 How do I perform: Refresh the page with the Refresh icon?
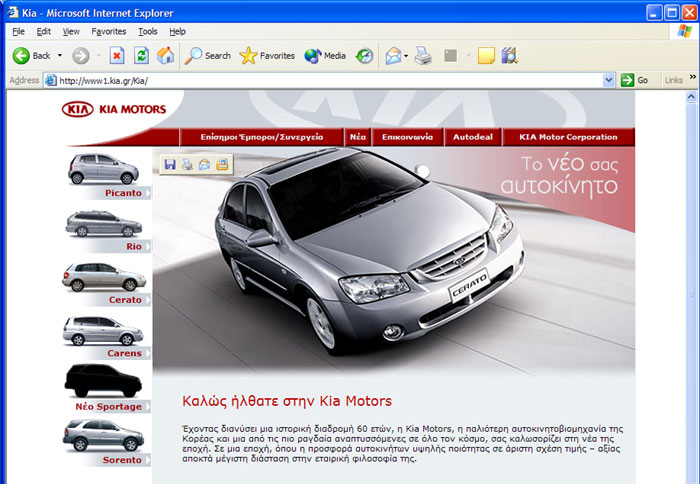tap(142, 56)
